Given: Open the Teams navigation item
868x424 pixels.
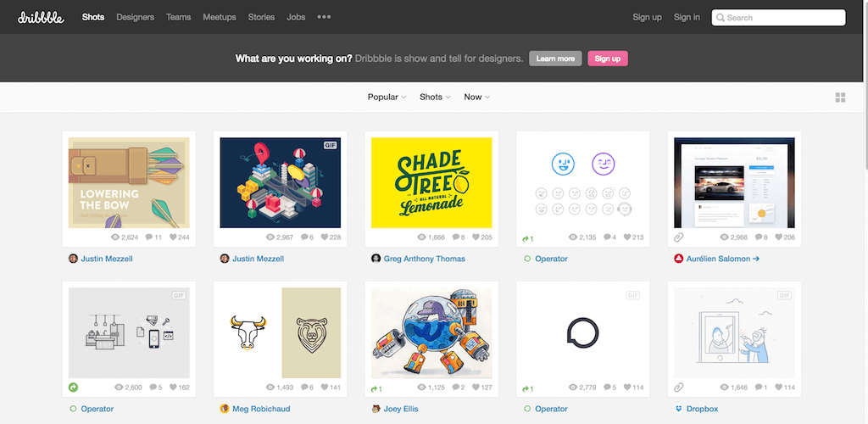Looking at the screenshot, I should 178,17.
